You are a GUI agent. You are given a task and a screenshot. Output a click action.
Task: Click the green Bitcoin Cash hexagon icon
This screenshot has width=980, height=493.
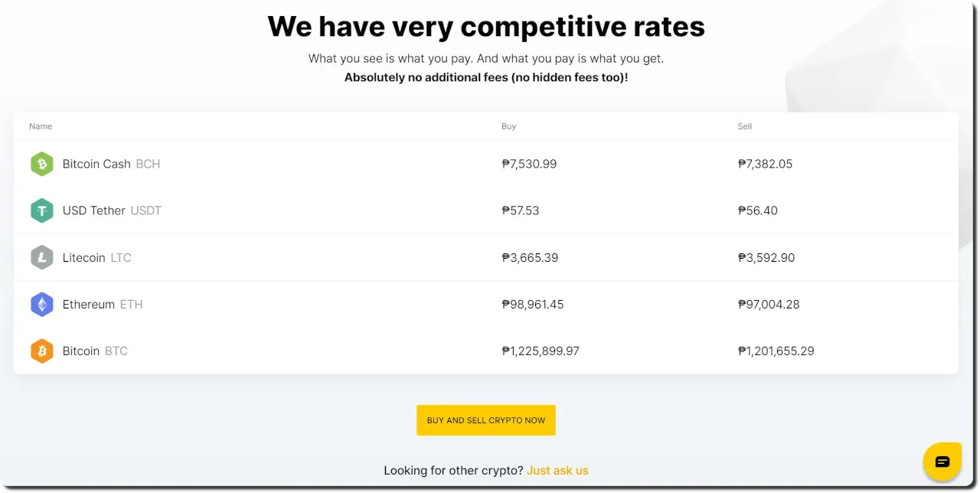coord(41,164)
